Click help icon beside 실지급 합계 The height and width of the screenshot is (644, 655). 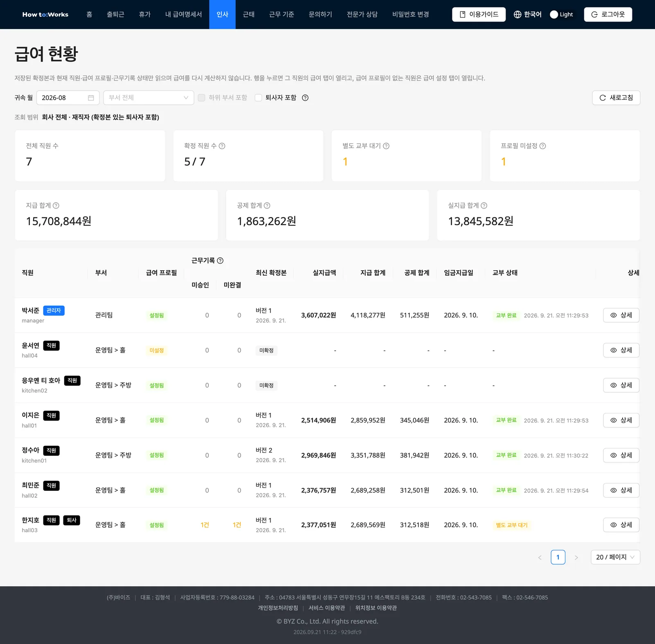tap(484, 206)
